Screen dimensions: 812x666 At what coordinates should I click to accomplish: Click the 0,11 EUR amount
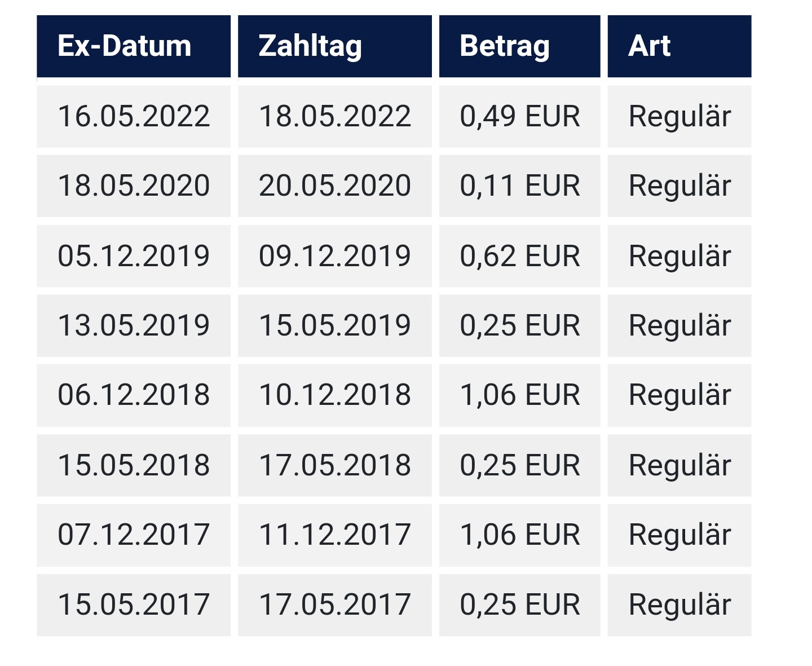click(519, 186)
